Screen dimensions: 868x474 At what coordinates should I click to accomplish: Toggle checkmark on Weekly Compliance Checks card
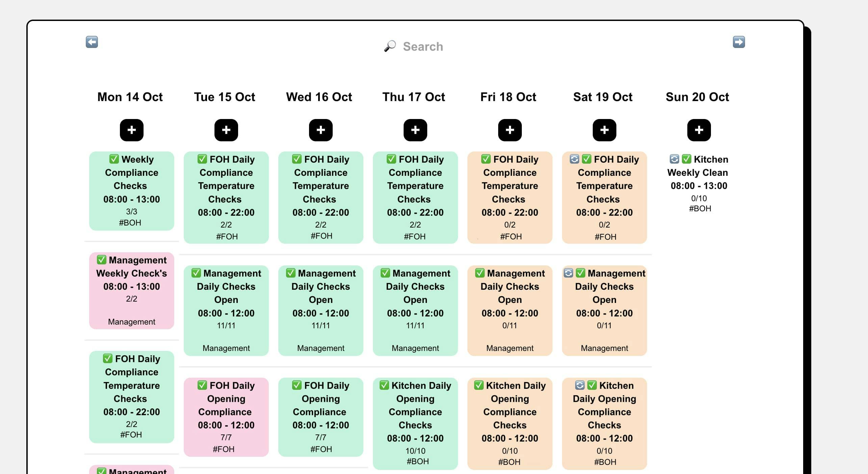(x=114, y=159)
